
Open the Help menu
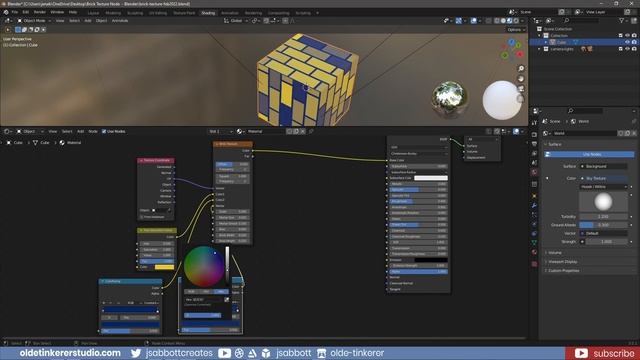coord(73,13)
